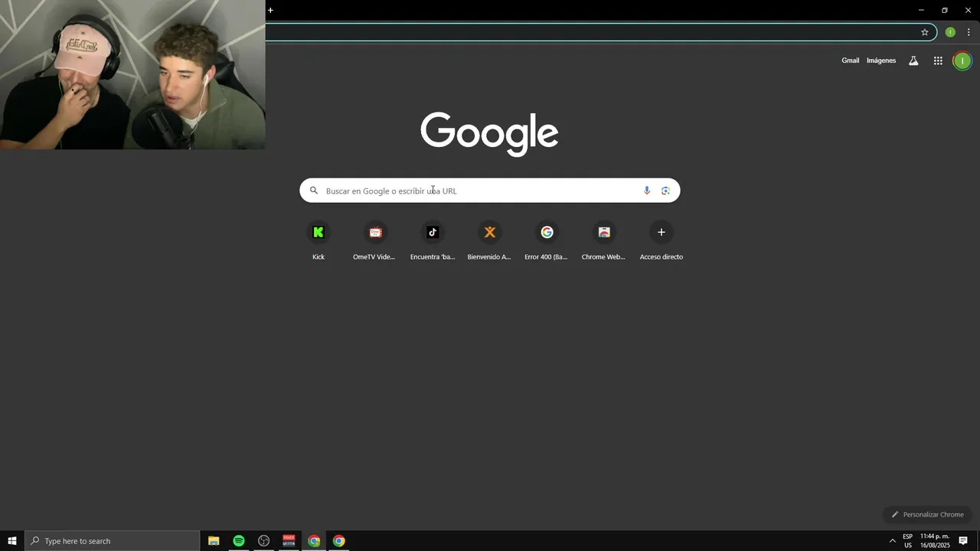Open Spotify from taskbar
This screenshot has width=980, height=551.
click(239, 541)
